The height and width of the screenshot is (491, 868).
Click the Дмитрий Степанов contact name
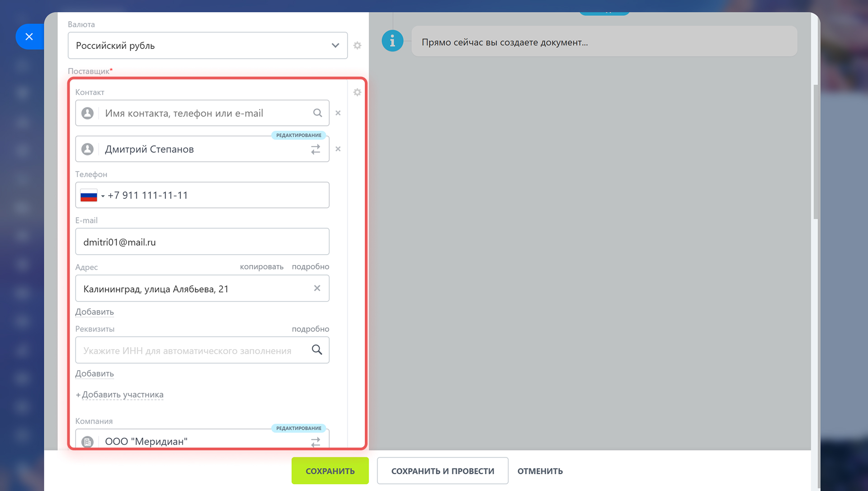pos(149,149)
